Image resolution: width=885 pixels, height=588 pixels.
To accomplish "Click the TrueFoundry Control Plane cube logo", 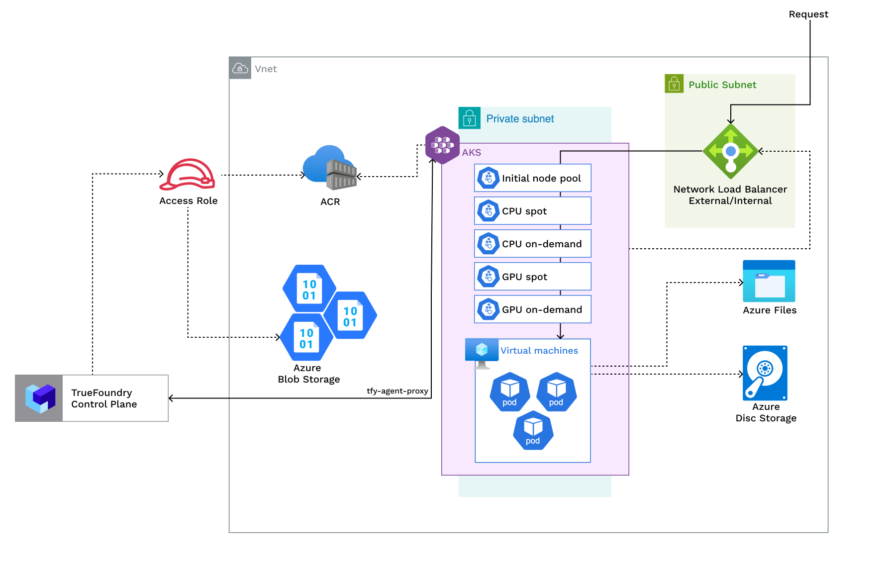I will (x=40, y=398).
